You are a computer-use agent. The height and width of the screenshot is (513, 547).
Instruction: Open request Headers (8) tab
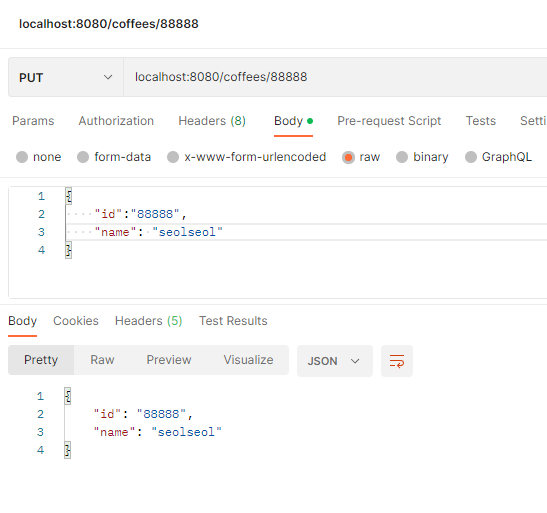(x=212, y=121)
